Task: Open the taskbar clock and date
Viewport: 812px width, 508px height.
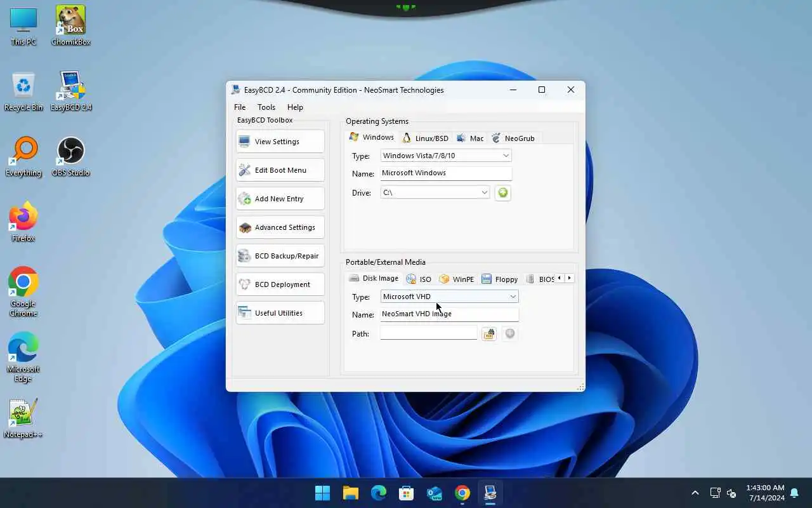Action: (x=765, y=493)
